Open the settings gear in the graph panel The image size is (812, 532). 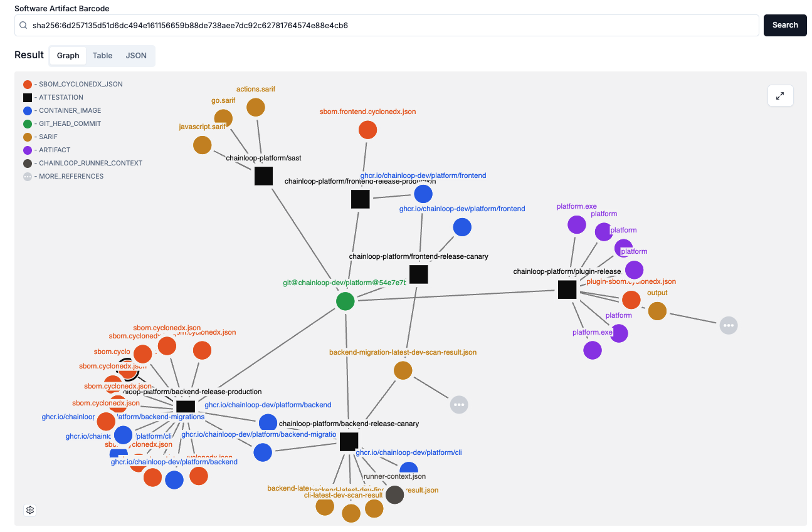pos(29,509)
